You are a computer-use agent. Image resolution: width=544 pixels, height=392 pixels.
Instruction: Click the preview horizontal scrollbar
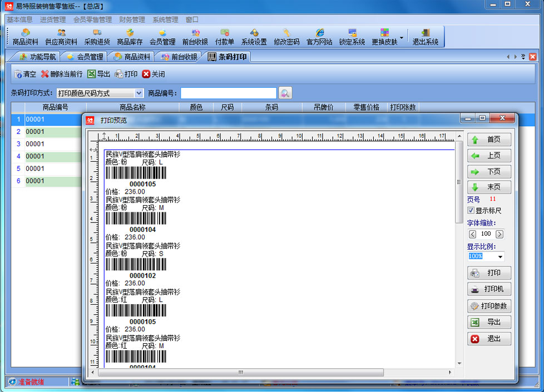click(x=240, y=372)
